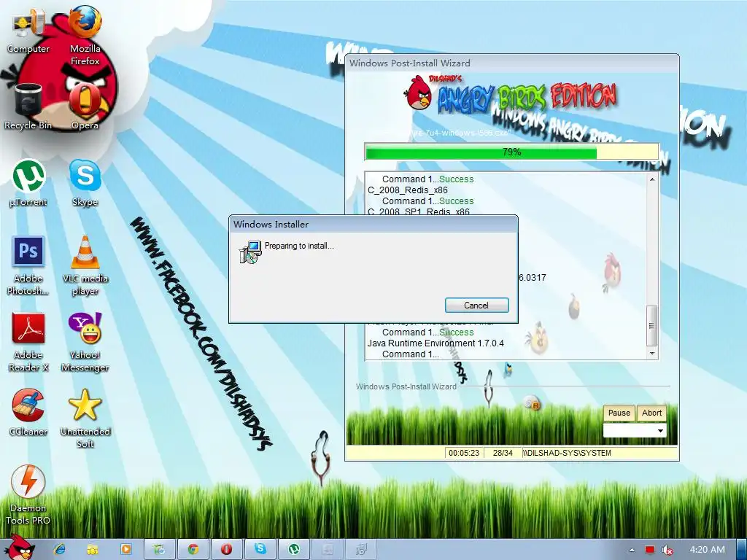
Task: Click the red flag tray icon
Action: pyautogui.click(x=650, y=550)
